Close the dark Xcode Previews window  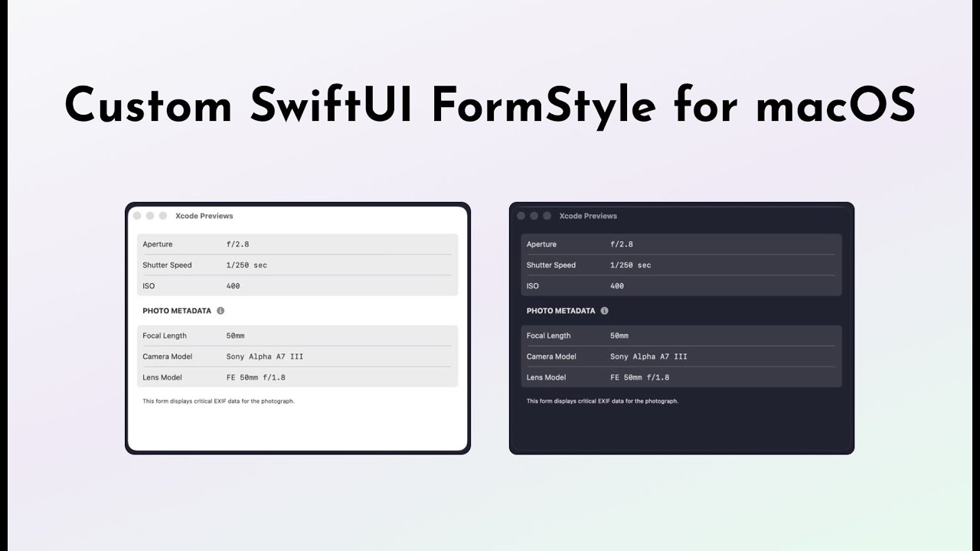[521, 216]
